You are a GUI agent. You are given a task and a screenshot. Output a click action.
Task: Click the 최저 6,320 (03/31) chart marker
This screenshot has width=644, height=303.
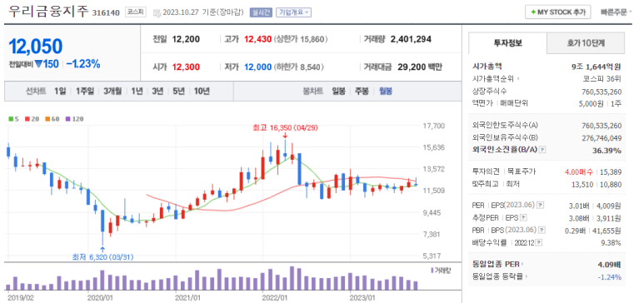coord(102,257)
